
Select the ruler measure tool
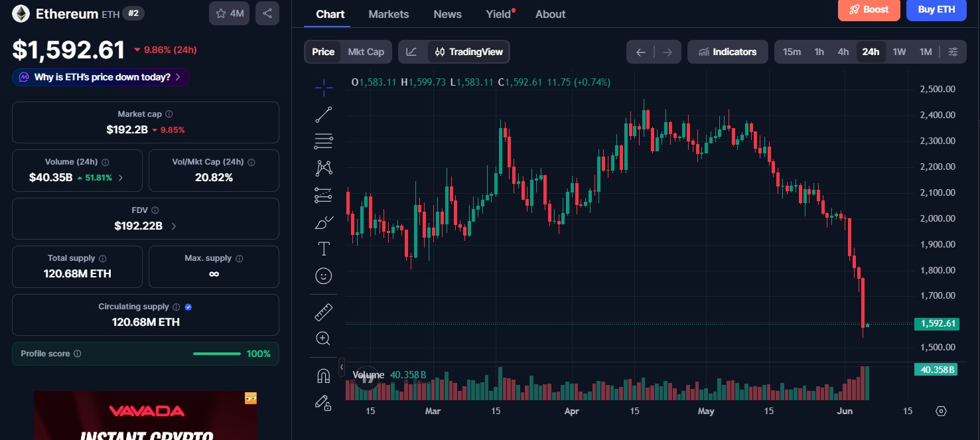coord(324,311)
